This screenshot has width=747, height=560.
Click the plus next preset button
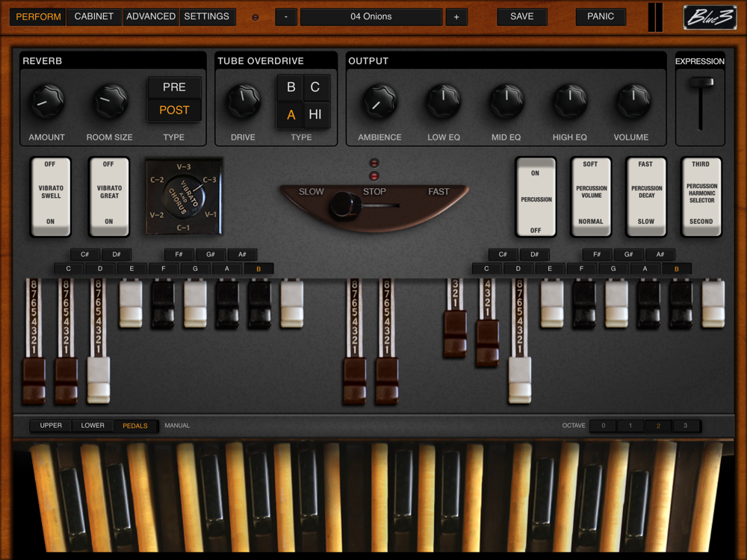[x=456, y=16]
